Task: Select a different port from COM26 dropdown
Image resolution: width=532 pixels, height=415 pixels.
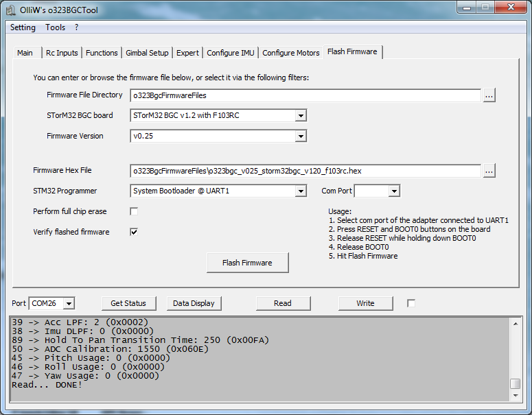Action: [69, 303]
